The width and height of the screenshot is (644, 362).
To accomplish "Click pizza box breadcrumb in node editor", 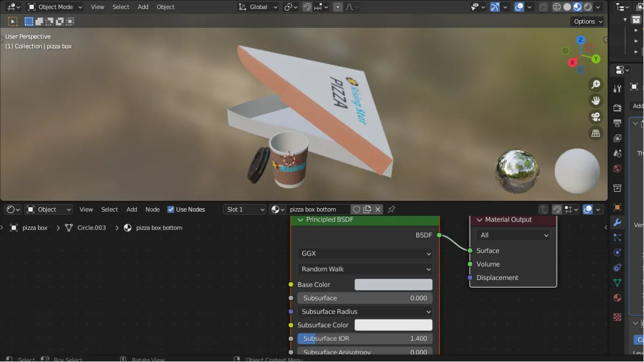I will (35, 228).
